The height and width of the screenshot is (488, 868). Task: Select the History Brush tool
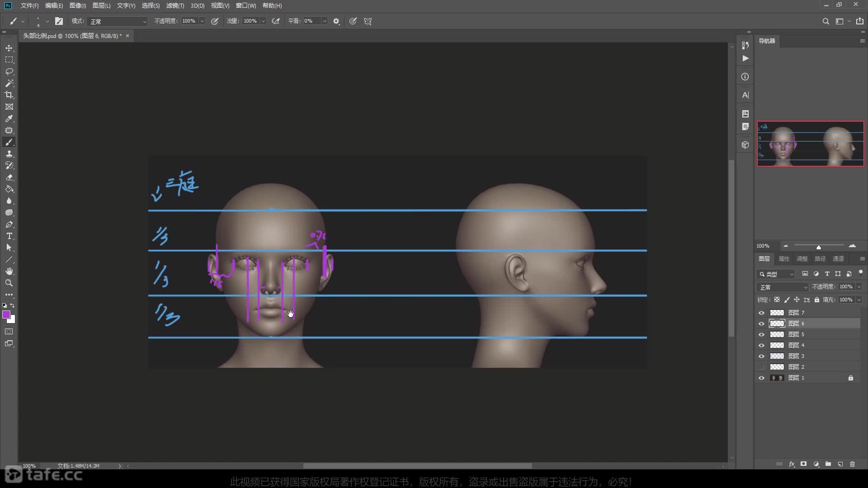click(9, 165)
